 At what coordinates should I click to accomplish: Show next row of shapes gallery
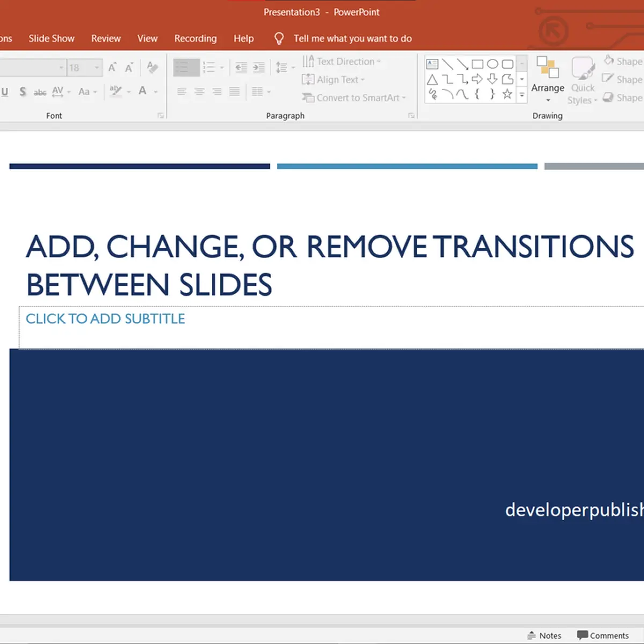point(522,79)
